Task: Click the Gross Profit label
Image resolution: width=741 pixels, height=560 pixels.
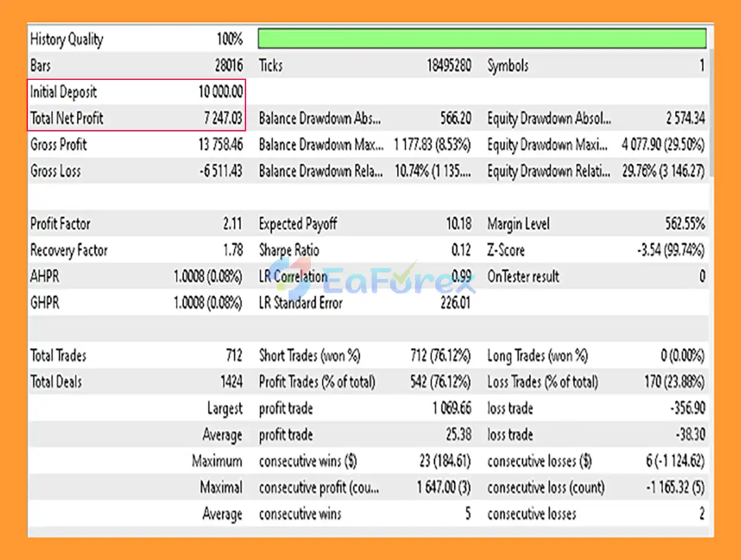Action: 58,145
